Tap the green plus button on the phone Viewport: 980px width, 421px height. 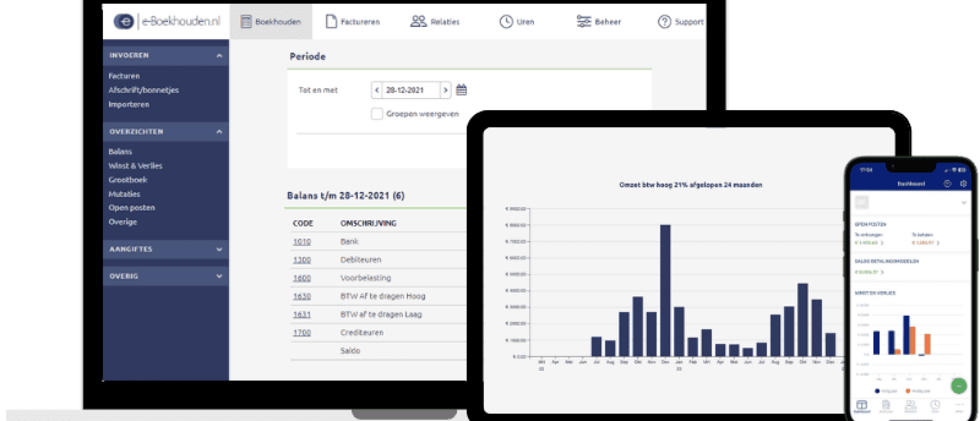coord(959,387)
